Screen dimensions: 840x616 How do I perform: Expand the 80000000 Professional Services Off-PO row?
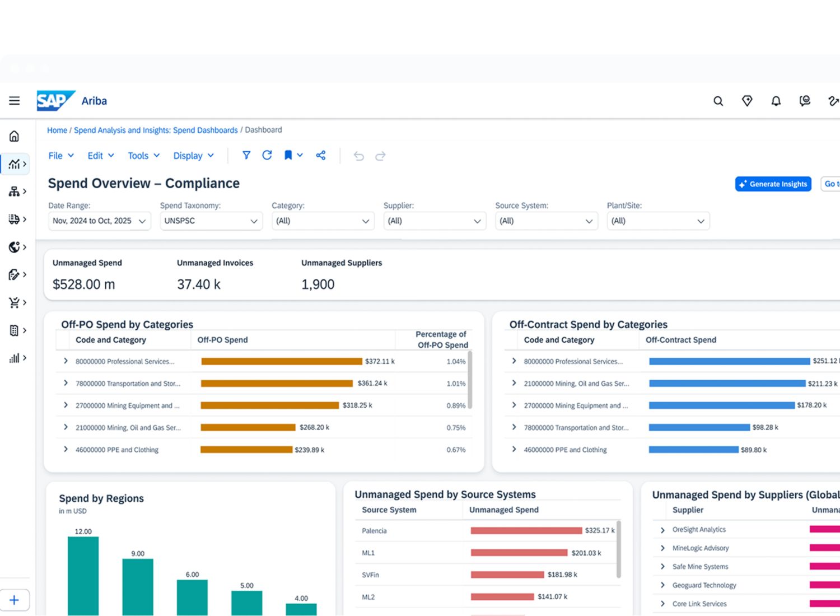[x=66, y=361]
